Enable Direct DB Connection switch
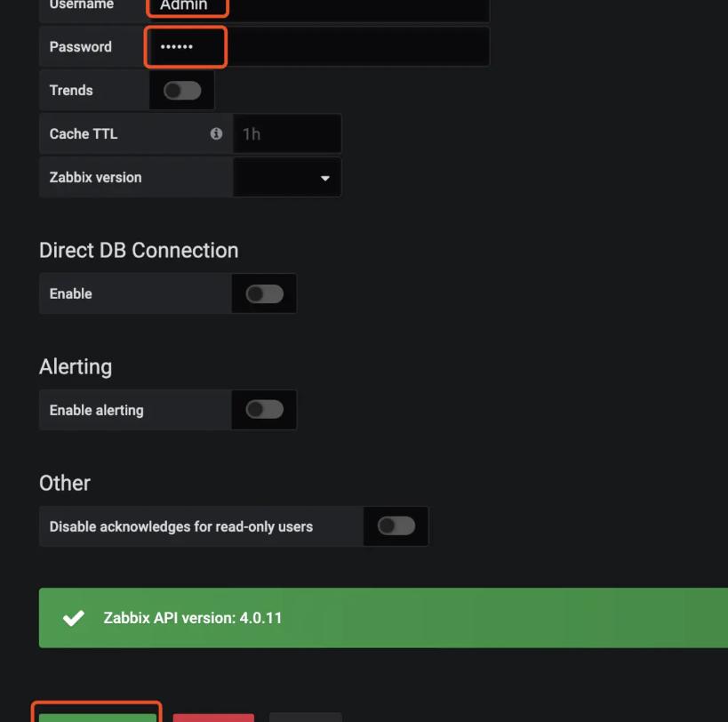The height and width of the screenshot is (722, 728). click(x=264, y=294)
